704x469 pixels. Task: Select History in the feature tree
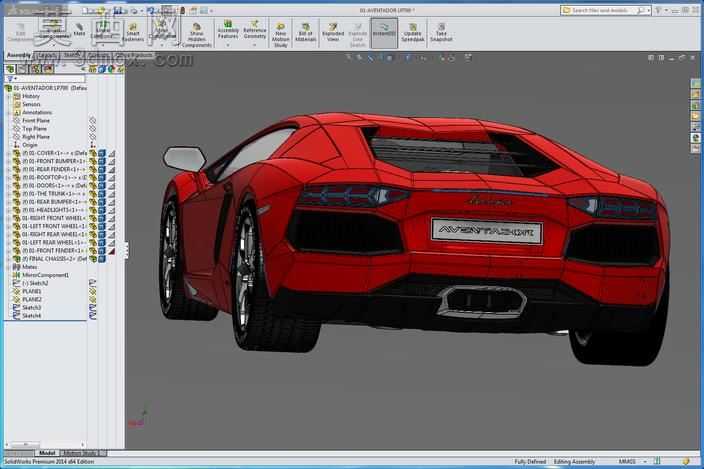pyautogui.click(x=31, y=96)
